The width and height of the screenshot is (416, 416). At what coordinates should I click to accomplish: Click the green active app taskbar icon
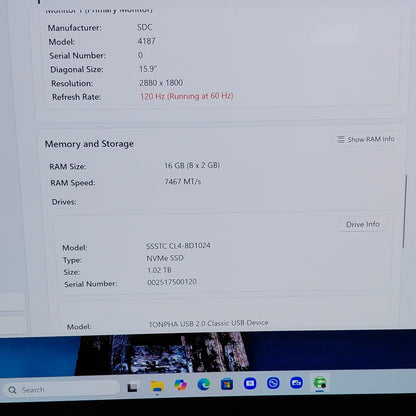320,382
